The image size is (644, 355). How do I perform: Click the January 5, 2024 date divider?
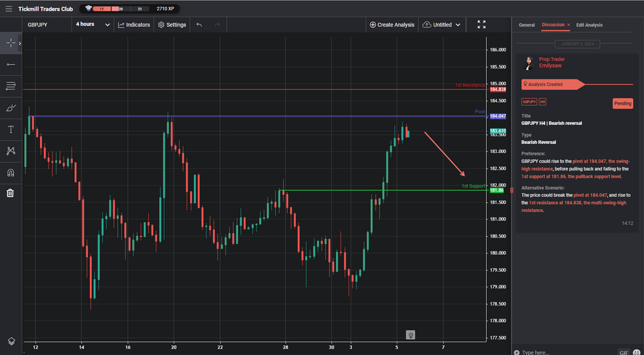(x=577, y=44)
